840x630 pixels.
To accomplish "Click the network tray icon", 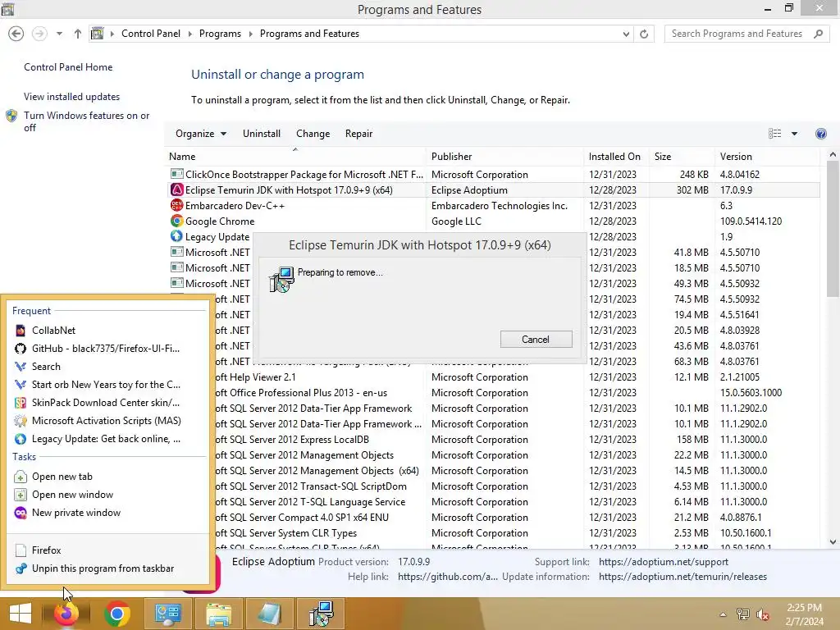I will click(x=743, y=614).
